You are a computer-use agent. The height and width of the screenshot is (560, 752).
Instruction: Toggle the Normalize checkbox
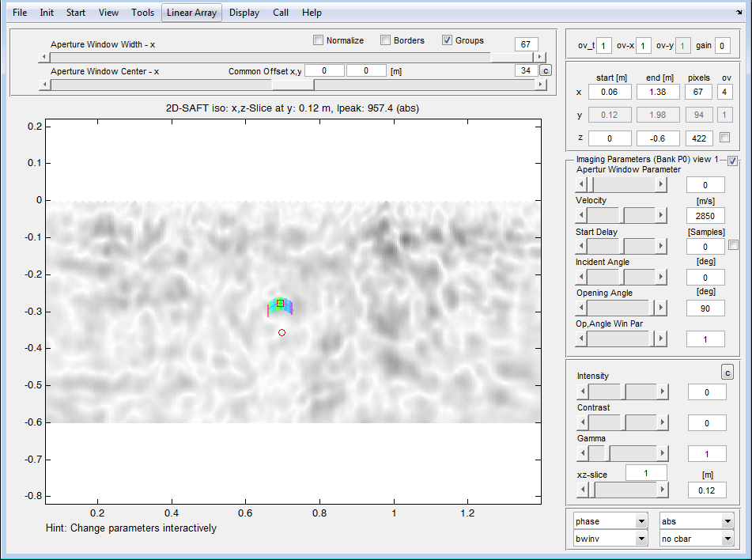coord(318,40)
